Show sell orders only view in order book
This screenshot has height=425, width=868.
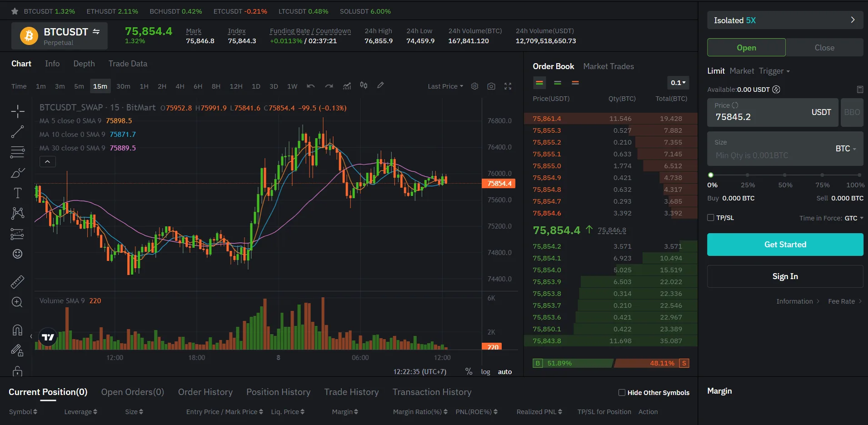tap(575, 83)
